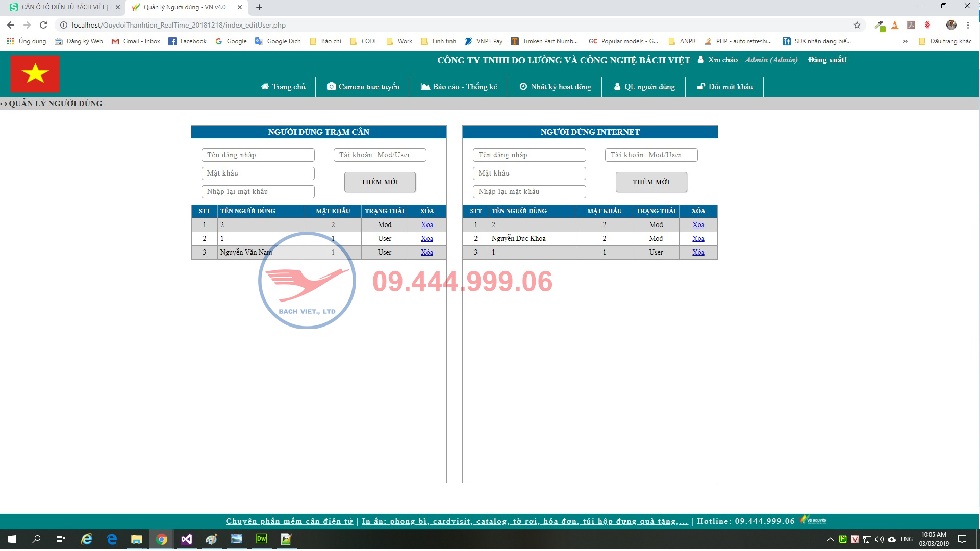
Task: Open File Explorer from taskbar
Action: (136, 539)
